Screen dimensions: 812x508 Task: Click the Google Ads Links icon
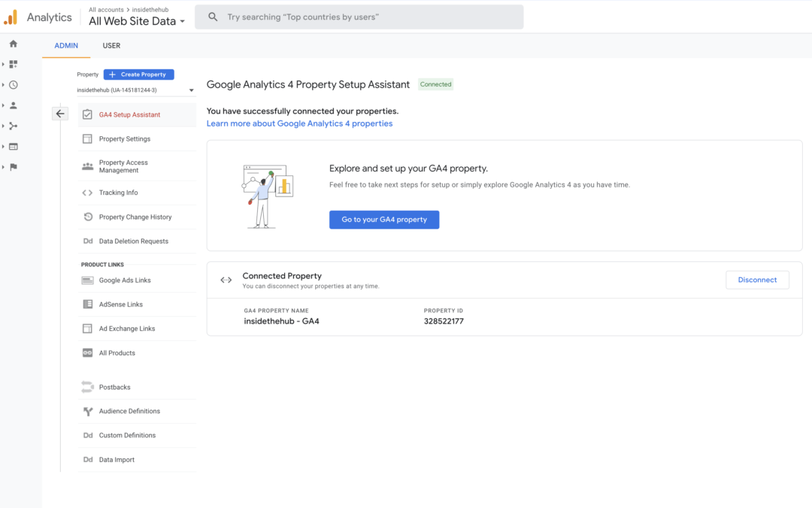(87, 281)
